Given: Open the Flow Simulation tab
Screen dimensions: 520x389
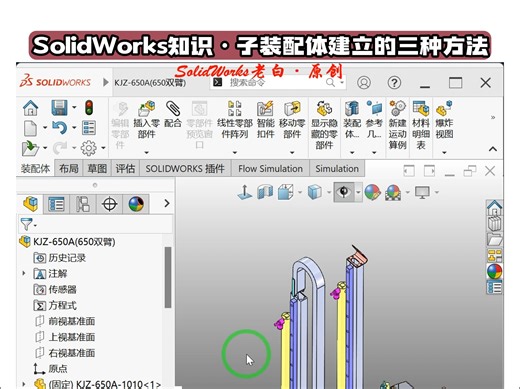Looking at the screenshot, I should tap(270, 169).
